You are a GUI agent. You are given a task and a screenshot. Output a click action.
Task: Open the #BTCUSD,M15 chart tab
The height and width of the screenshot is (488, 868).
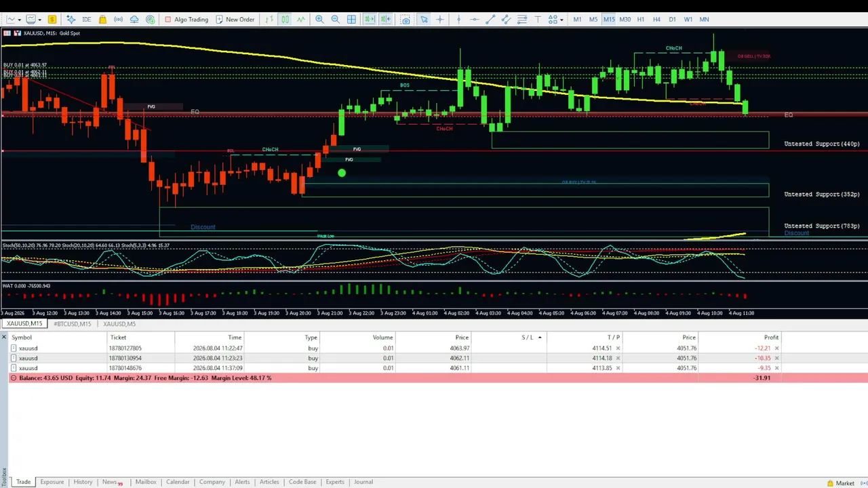point(72,324)
